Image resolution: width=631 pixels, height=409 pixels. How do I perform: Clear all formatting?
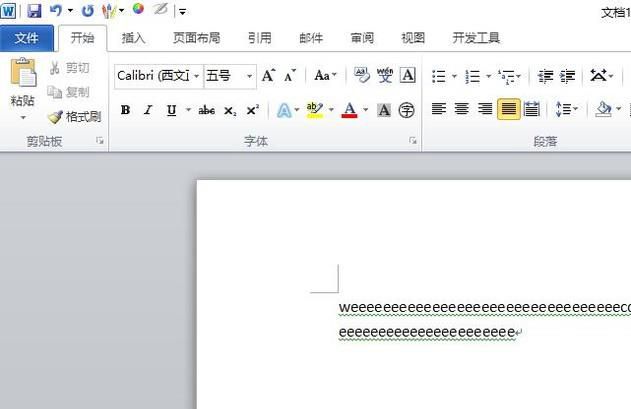(x=362, y=75)
